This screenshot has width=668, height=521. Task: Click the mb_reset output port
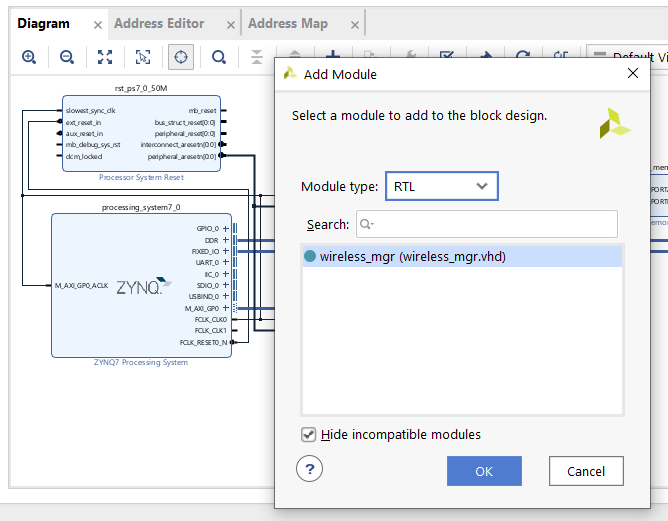tap(202, 111)
